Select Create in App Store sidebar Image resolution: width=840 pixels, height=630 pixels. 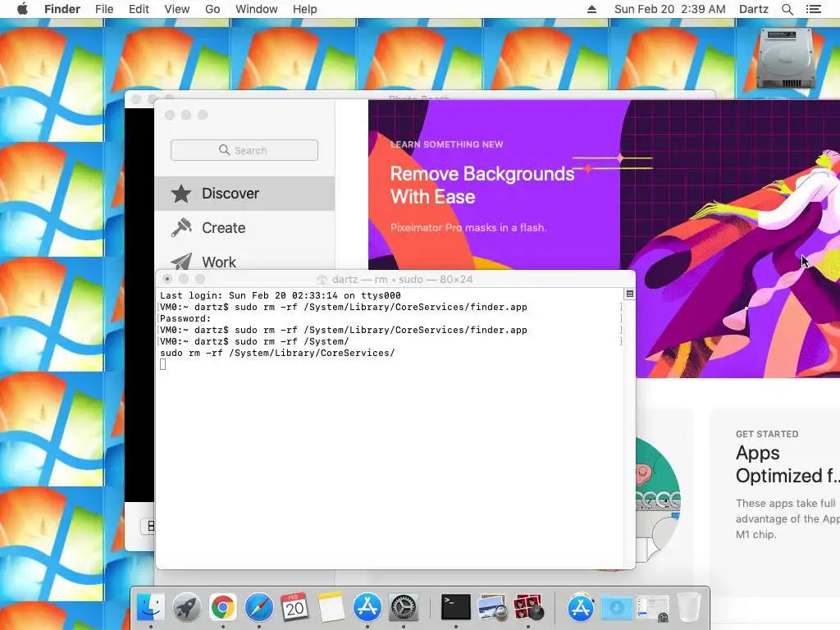pos(244,228)
